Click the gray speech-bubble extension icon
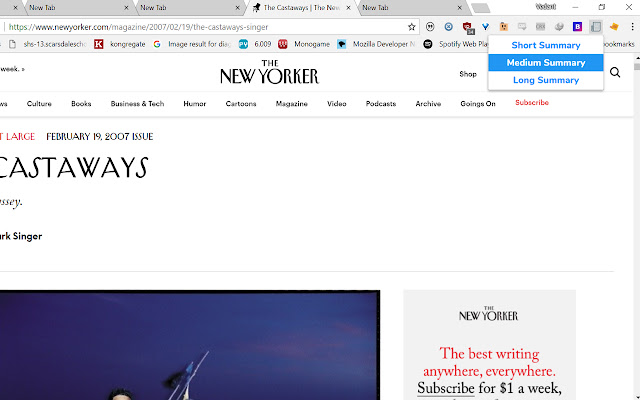This screenshot has width=640, height=400. pos(522,27)
